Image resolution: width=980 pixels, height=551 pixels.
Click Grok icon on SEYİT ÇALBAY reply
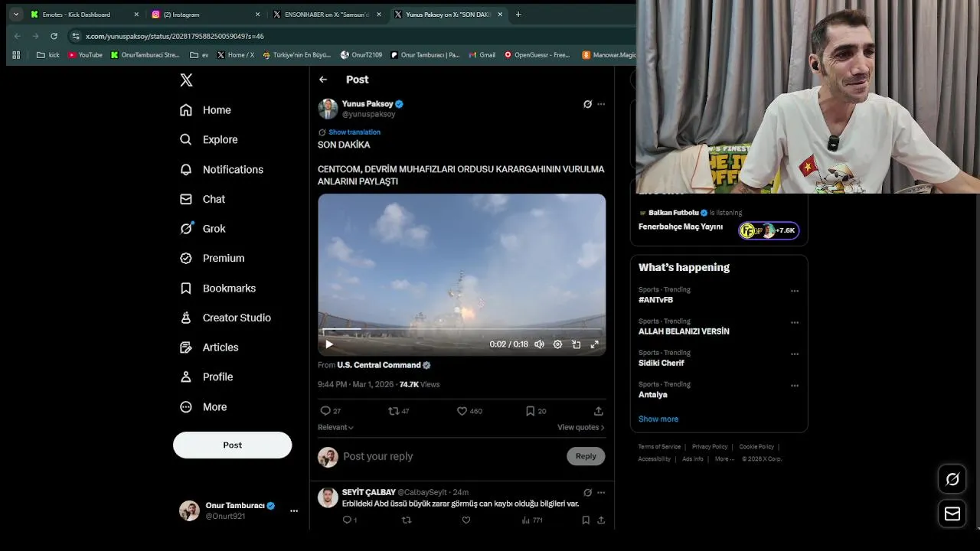pos(587,493)
